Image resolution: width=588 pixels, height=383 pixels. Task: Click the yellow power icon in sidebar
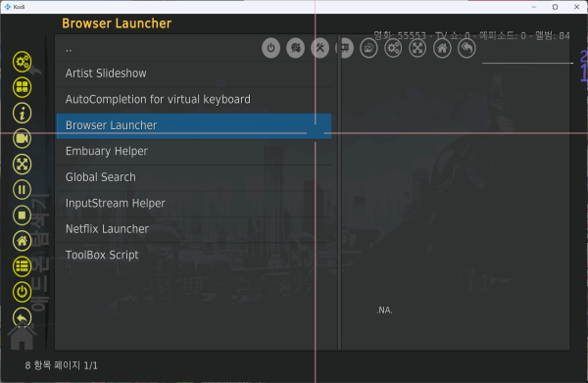click(23, 292)
